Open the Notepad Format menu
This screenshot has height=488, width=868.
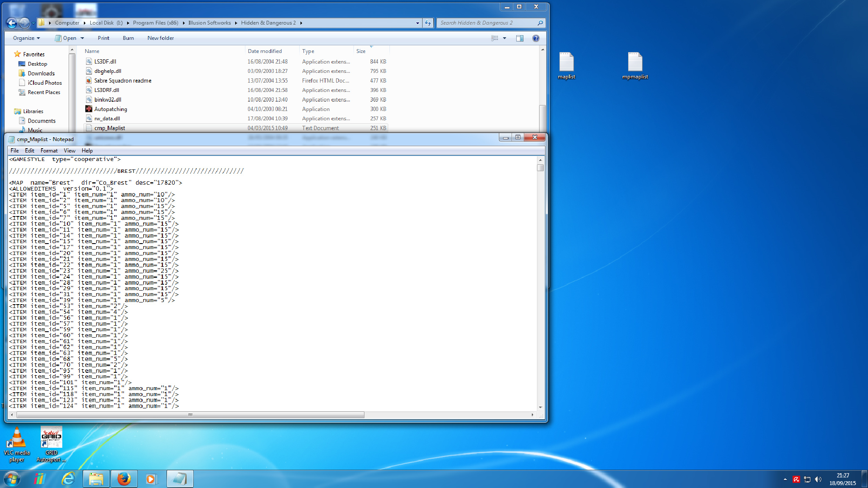pos(49,150)
